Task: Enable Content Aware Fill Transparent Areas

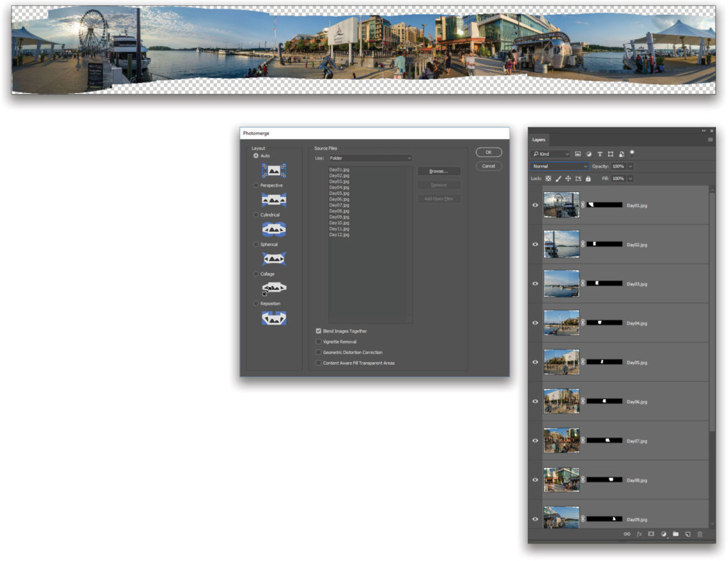Action: pos(319,363)
